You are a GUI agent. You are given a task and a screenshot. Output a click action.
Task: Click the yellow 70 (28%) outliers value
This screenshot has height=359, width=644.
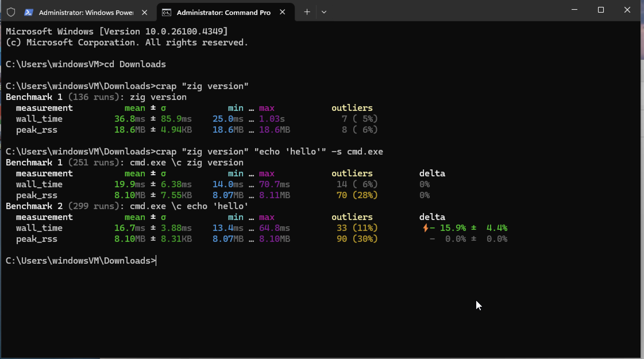click(x=357, y=195)
